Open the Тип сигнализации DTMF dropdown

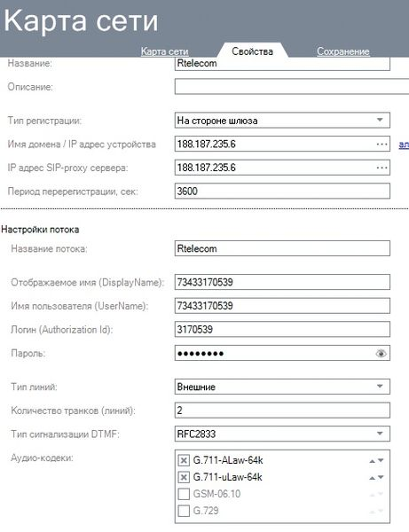point(282,434)
